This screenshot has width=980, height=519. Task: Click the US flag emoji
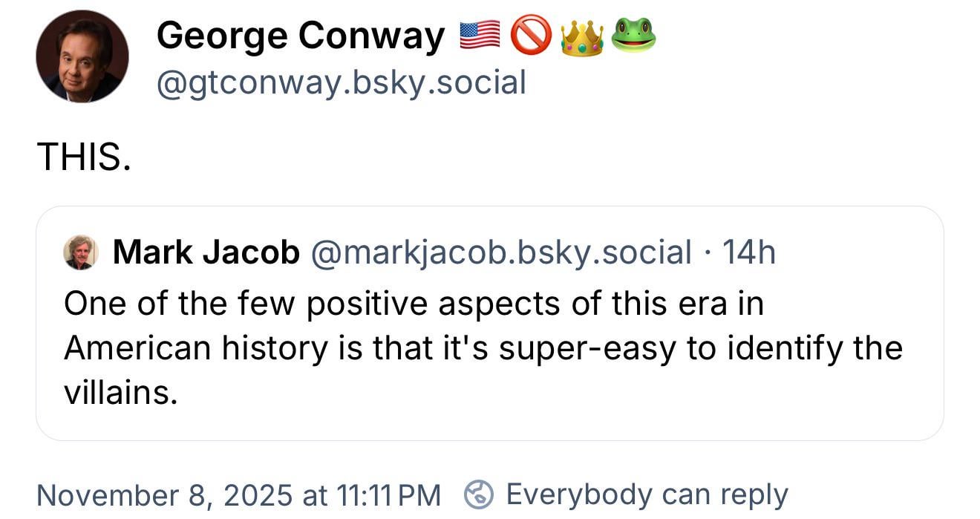(480, 36)
